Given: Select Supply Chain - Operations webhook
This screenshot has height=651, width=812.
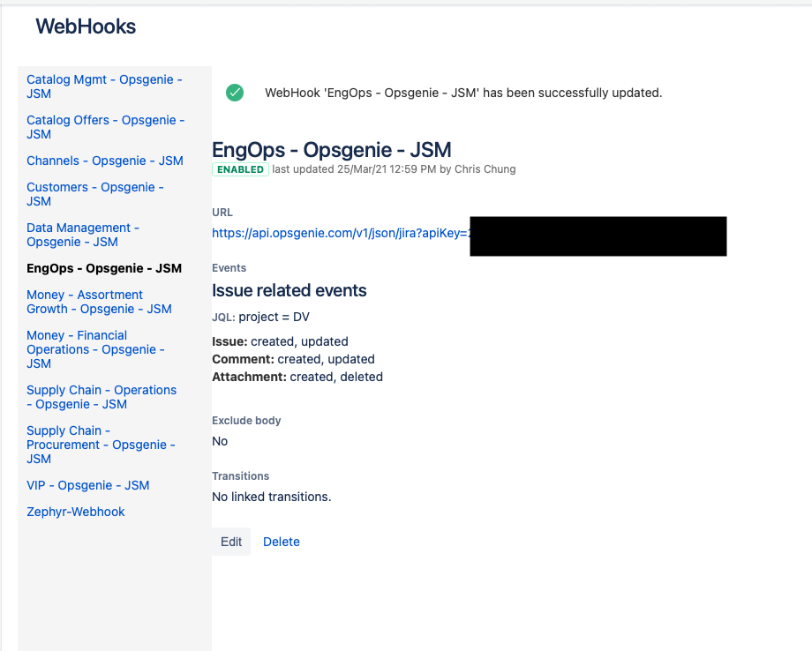Looking at the screenshot, I should point(101,397).
